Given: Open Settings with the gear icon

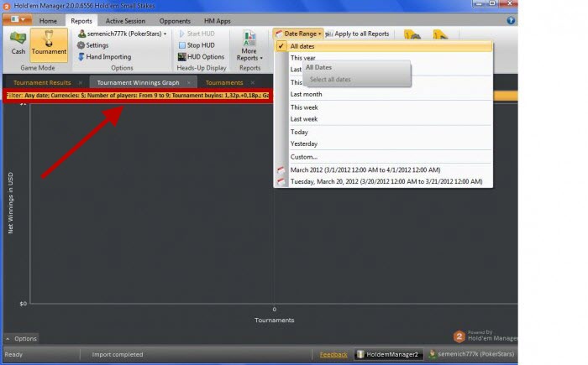Looking at the screenshot, I should pyautogui.click(x=92, y=45).
